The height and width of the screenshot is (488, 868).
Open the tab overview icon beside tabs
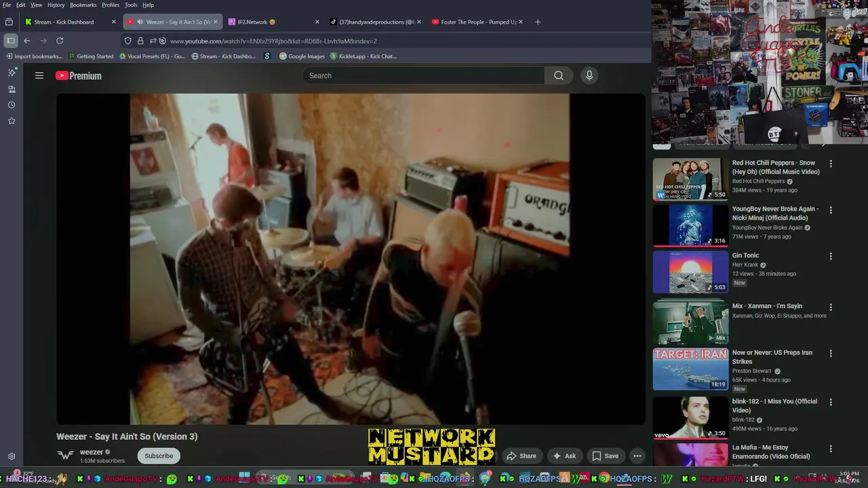tap(9, 22)
